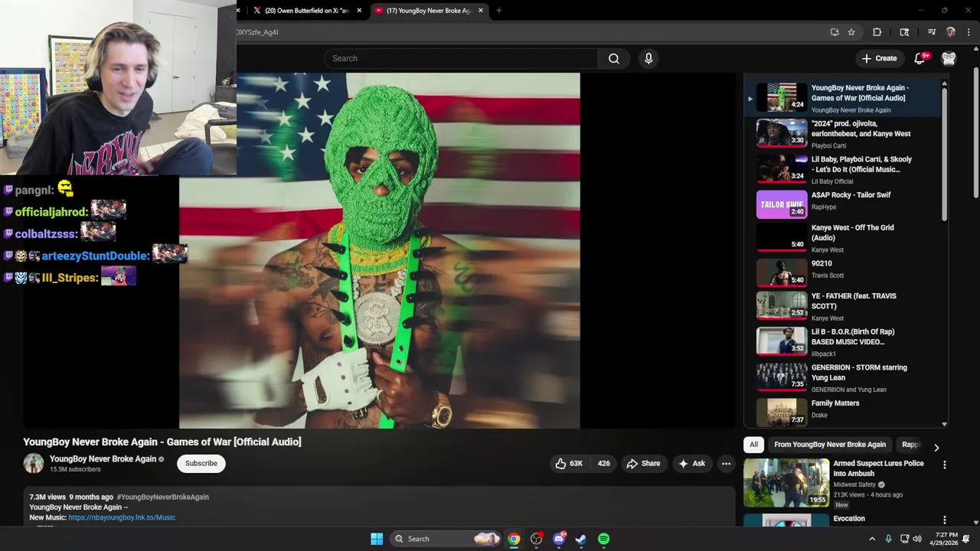This screenshot has width=980, height=551.
Task: Open menu for Armed Suspect video
Action: point(944,465)
